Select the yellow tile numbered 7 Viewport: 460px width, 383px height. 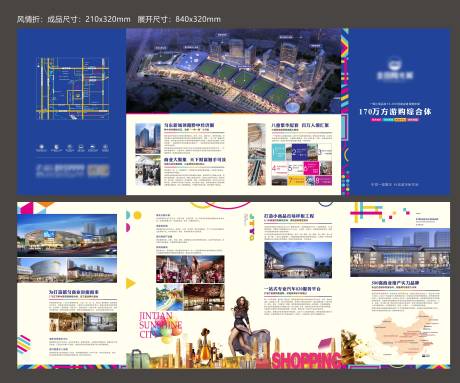[296, 180]
